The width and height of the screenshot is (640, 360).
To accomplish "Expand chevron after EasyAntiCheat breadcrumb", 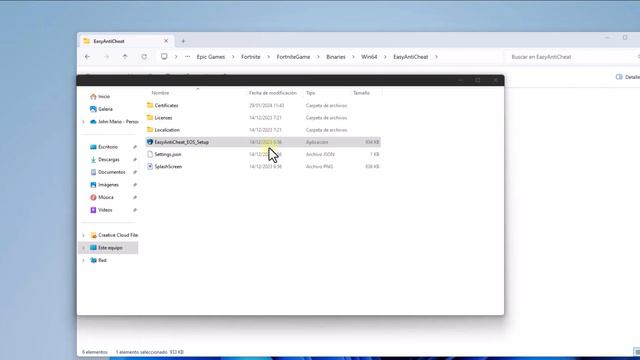I will coord(436,57).
